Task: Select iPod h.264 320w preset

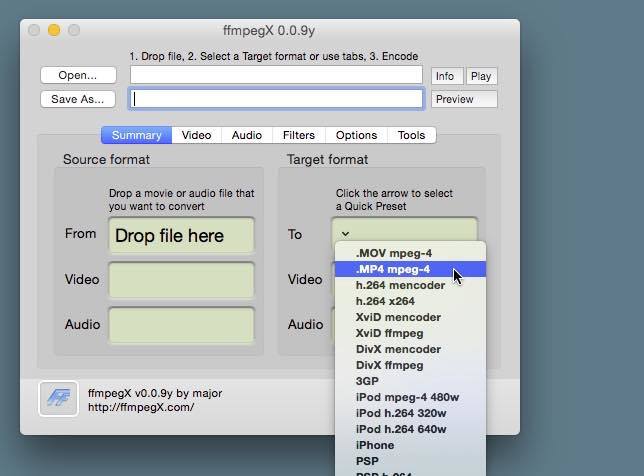Action: pyautogui.click(x=410, y=414)
